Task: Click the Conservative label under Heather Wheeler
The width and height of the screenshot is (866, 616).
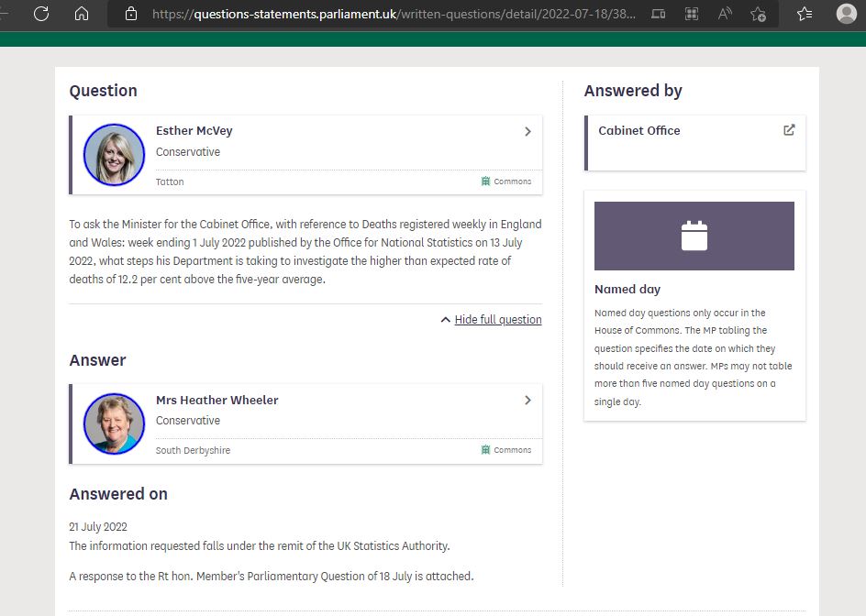Action: click(188, 421)
